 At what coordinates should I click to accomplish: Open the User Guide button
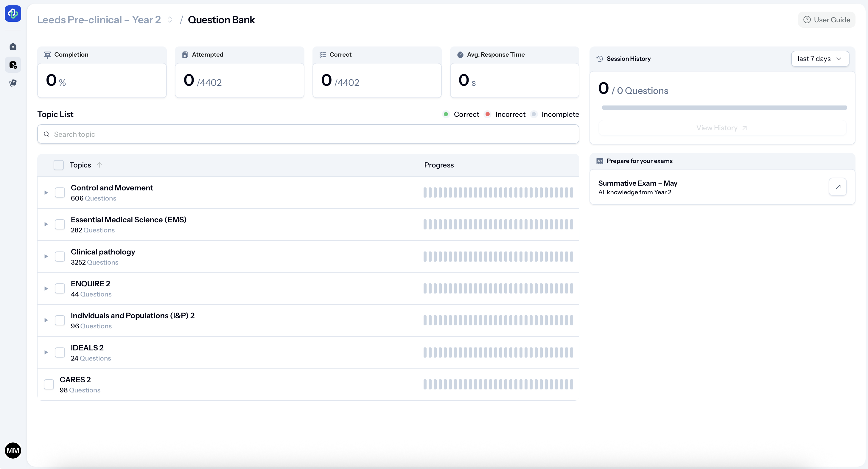click(827, 20)
